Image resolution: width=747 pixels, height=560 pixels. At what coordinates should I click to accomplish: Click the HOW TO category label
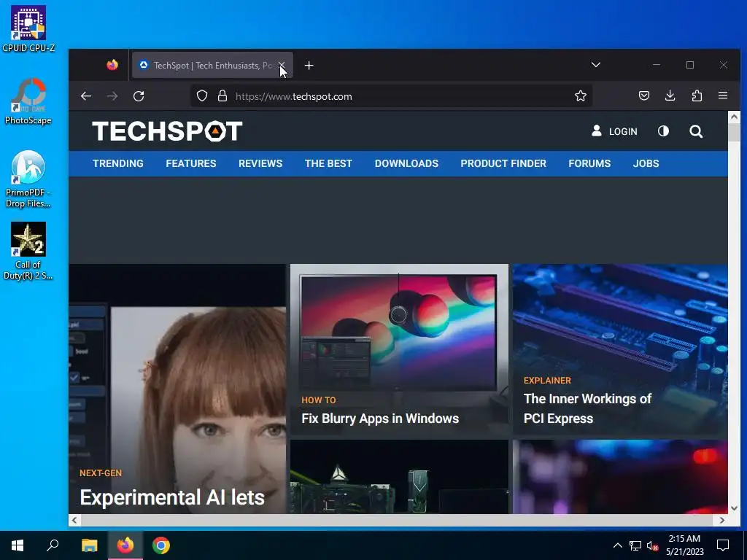319,400
